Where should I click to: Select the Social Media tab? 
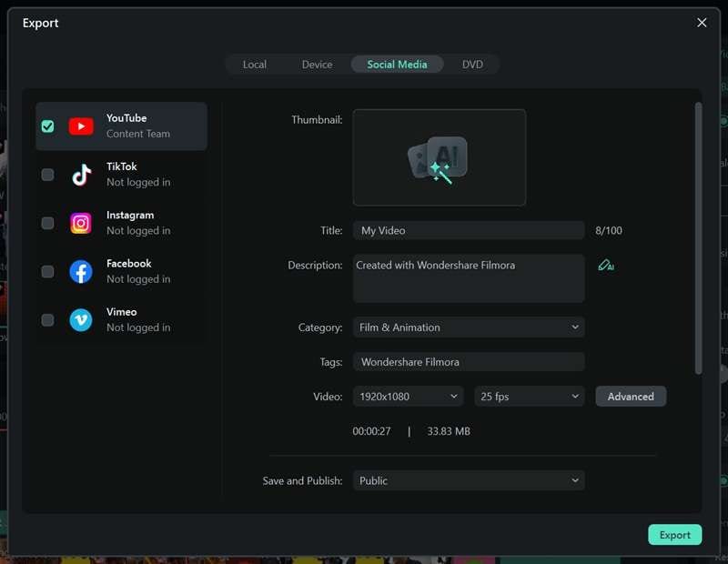397,65
